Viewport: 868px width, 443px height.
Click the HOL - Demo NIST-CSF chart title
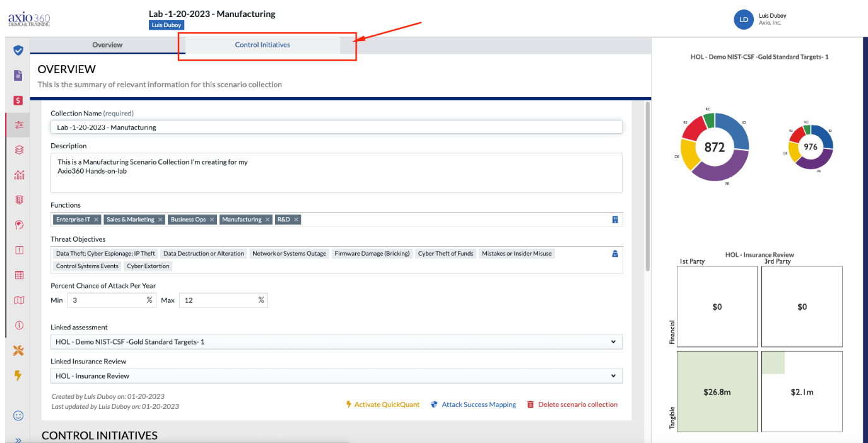coord(759,57)
